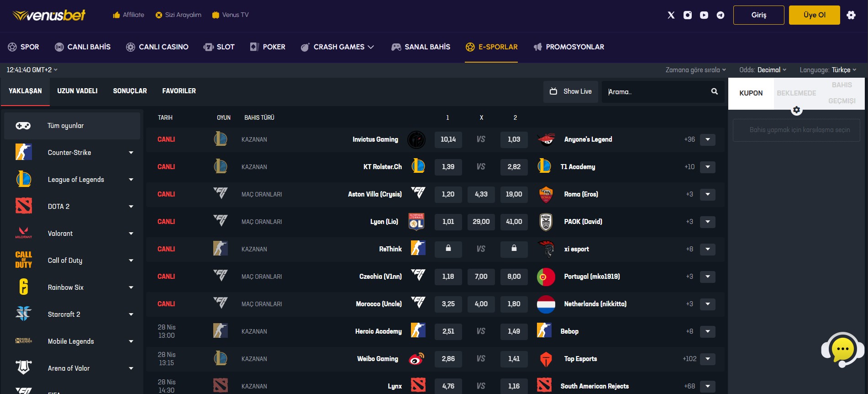
Task: Open the Language Türkçe selector
Action: tap(827, 70)
